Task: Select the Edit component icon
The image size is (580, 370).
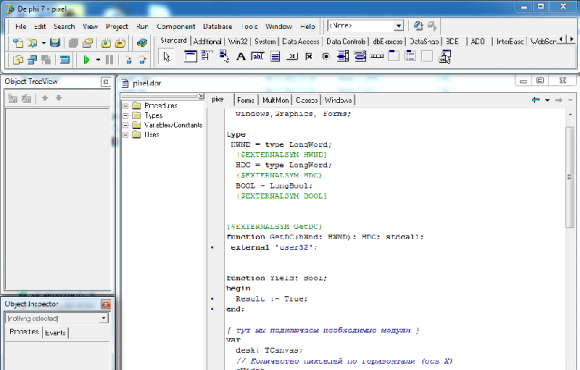Action: tap(258, 57)
